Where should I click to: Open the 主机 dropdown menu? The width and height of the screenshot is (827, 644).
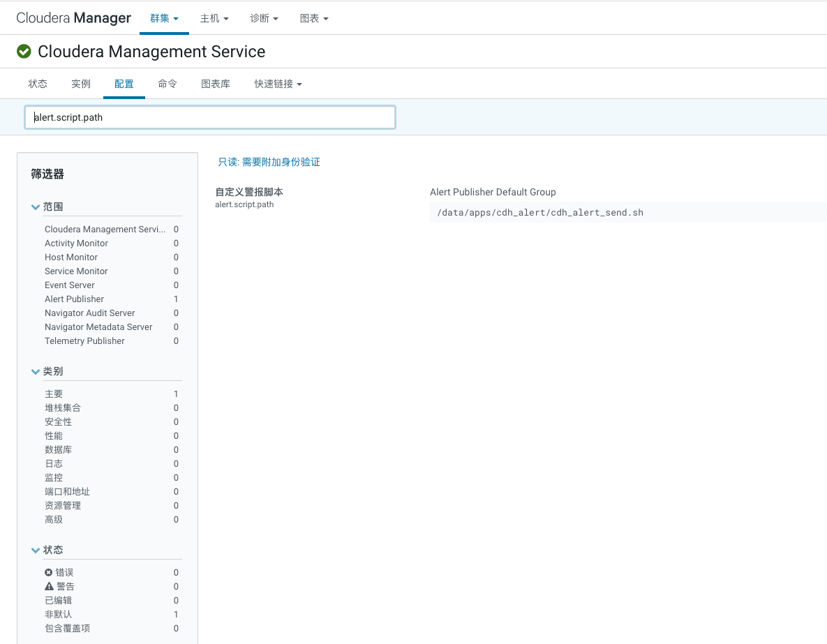point(214,18)
